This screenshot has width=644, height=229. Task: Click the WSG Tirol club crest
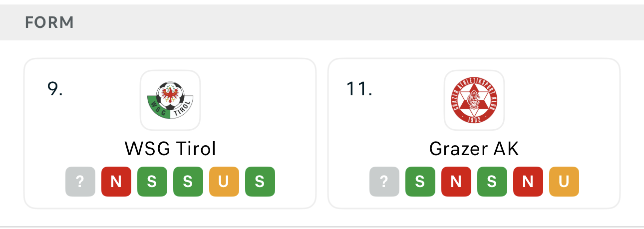(170, 100)
